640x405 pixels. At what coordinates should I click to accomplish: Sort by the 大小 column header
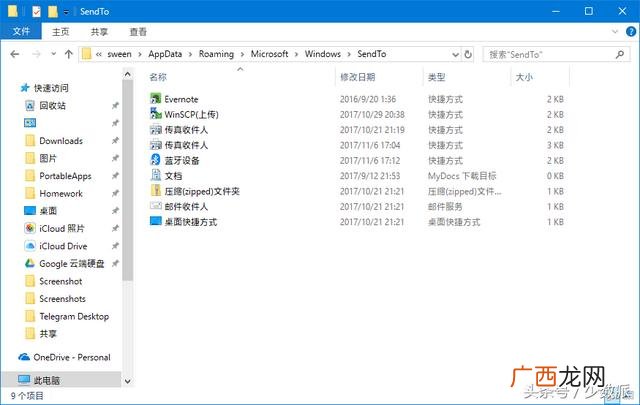pos(524,77)
